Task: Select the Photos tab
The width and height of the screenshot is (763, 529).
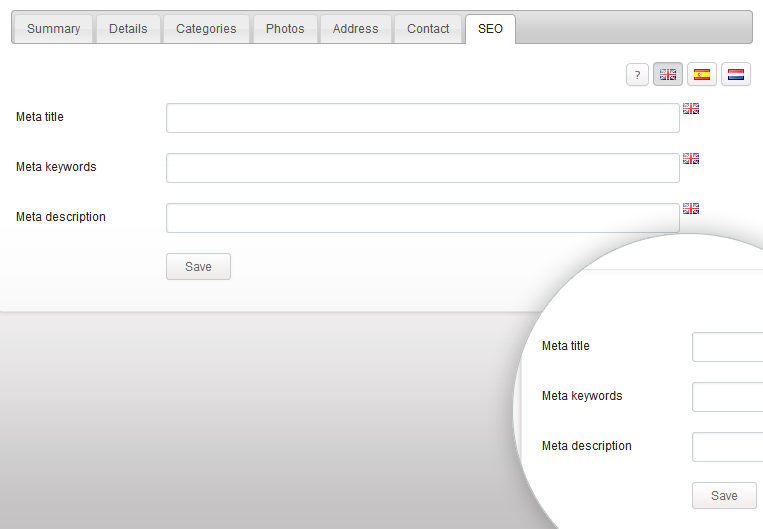Action: 285,29
